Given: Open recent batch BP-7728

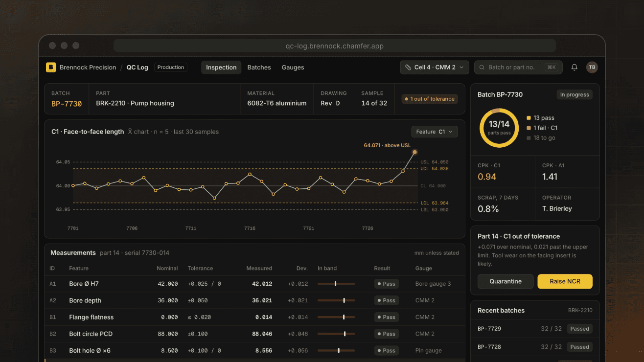Looking at the screenshot, I should coord(535,347).
